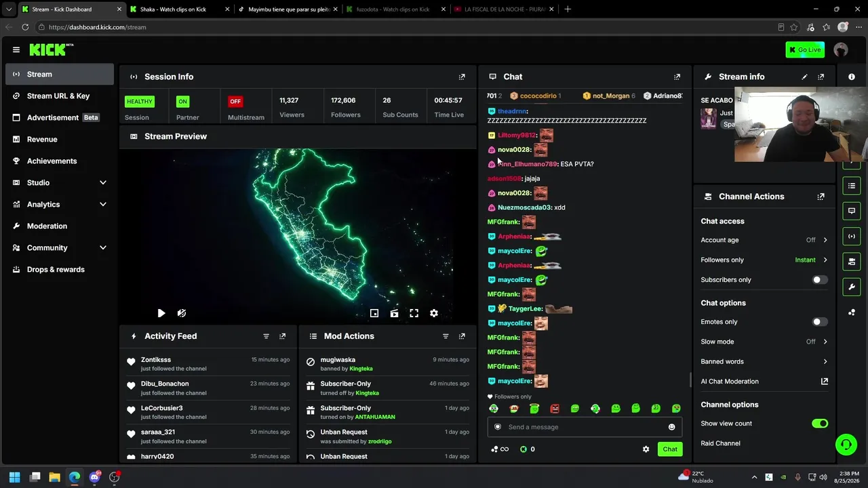Select Stream in the sidebar
This screenshot has width=868, height=488.
click(x=60, y=75)
